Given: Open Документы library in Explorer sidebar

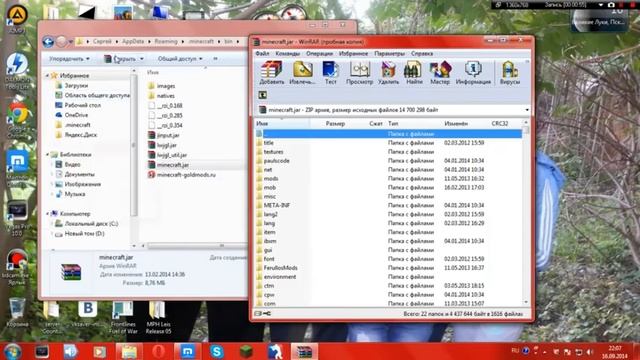Looking at the screenshot, I should pos(79,174).
